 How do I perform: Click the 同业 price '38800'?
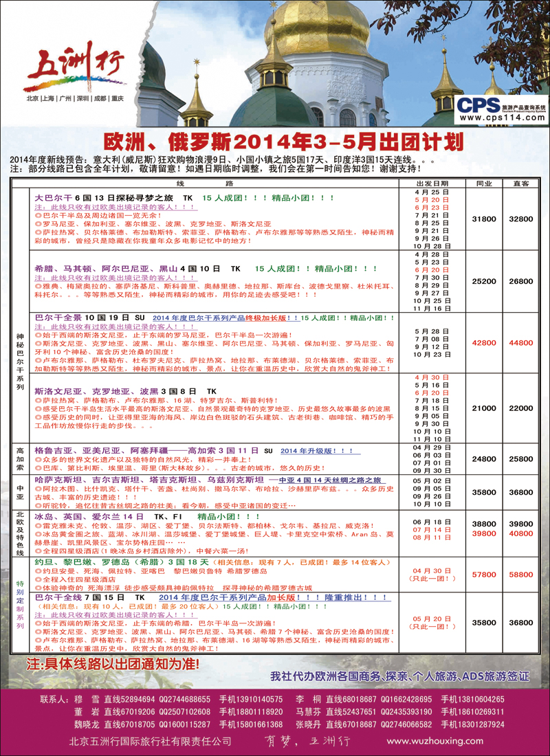pyautogui.click(x=484, y=524)
